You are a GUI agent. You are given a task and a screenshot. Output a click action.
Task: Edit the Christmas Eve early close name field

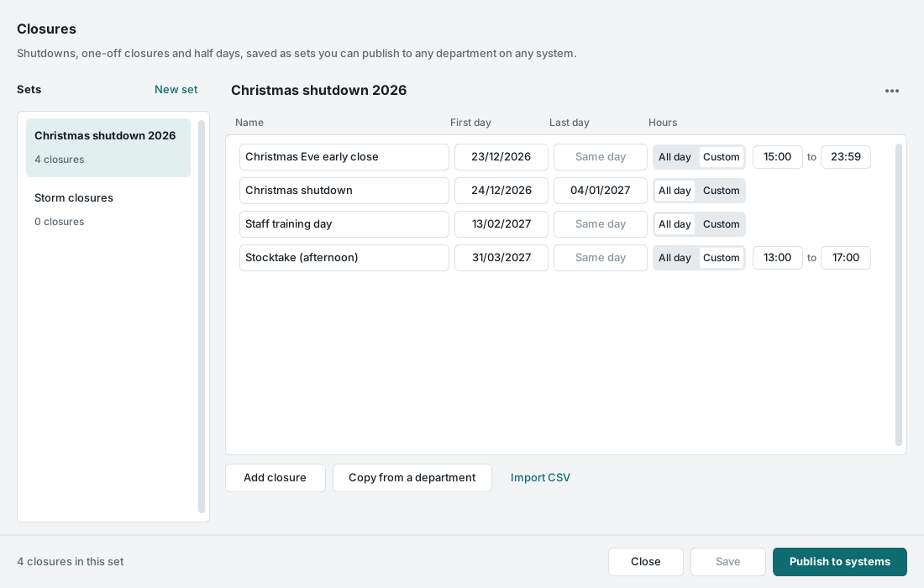(x=344, y=157)
